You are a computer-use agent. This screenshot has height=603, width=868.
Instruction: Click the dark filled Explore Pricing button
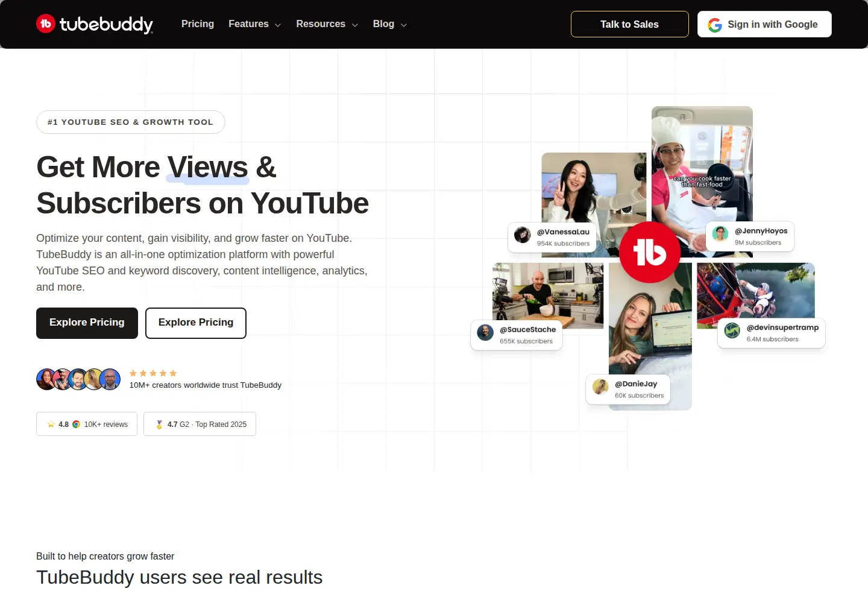[87, 323]
